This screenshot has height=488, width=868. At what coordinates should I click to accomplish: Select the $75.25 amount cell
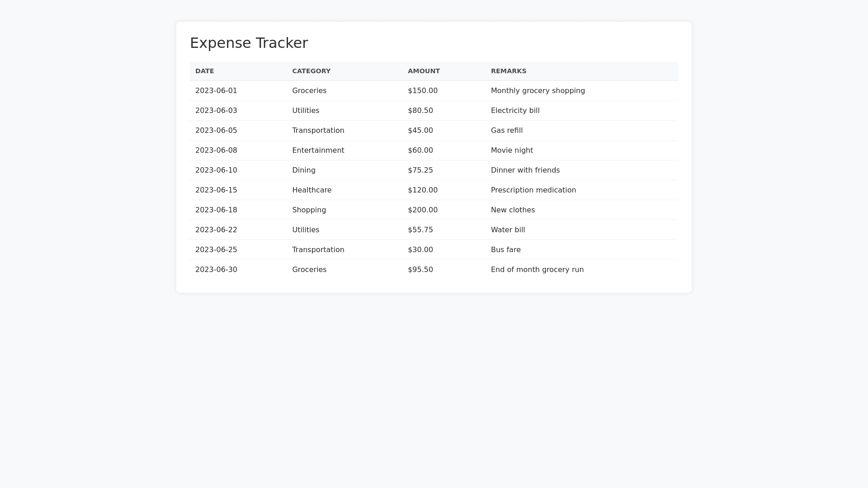click(420, 170)
